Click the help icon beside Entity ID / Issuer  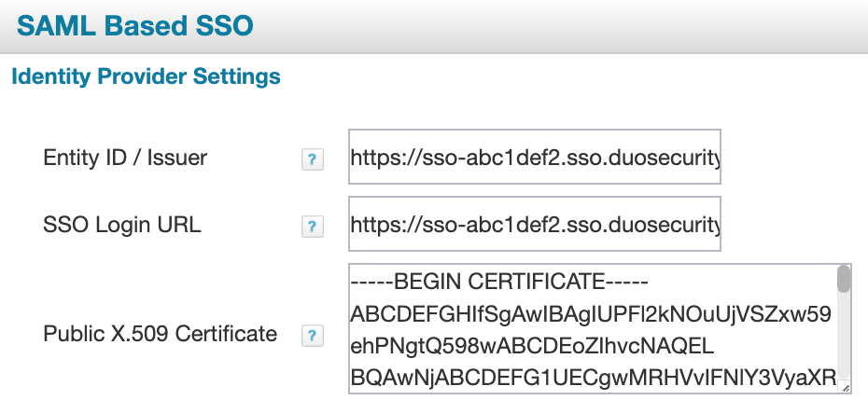click(x=313, y=160)
